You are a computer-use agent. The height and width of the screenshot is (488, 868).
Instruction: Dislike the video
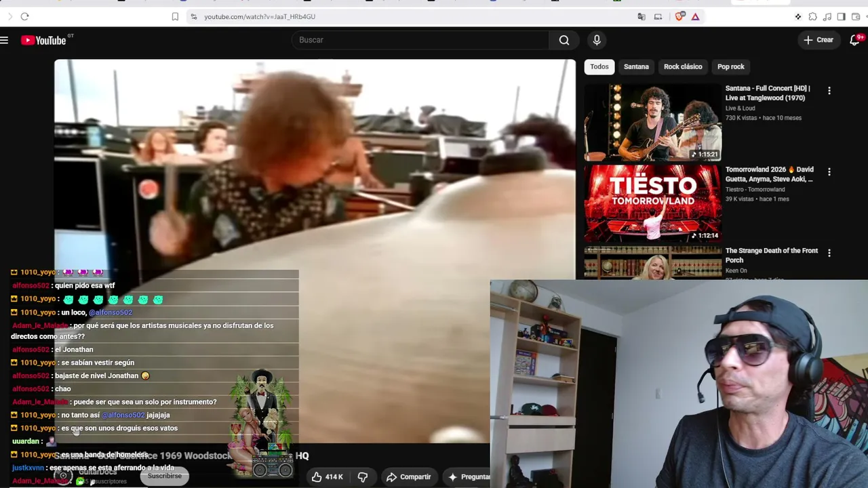(363, 477)
